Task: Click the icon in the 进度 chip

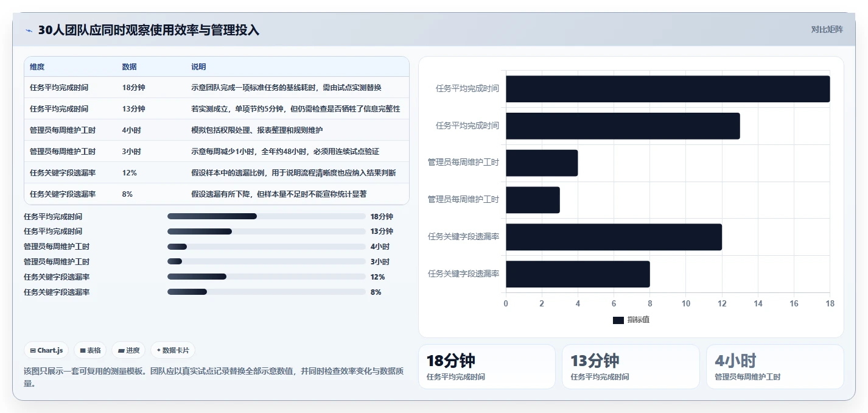Action: (x=121, y=351)
